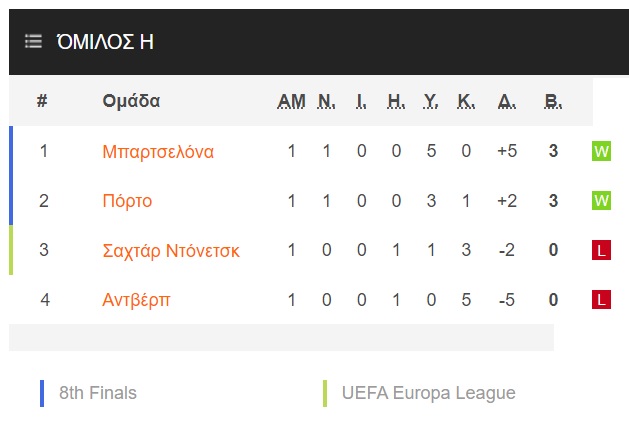Click the Η. losses column header
629x440 pixels.
396,101
